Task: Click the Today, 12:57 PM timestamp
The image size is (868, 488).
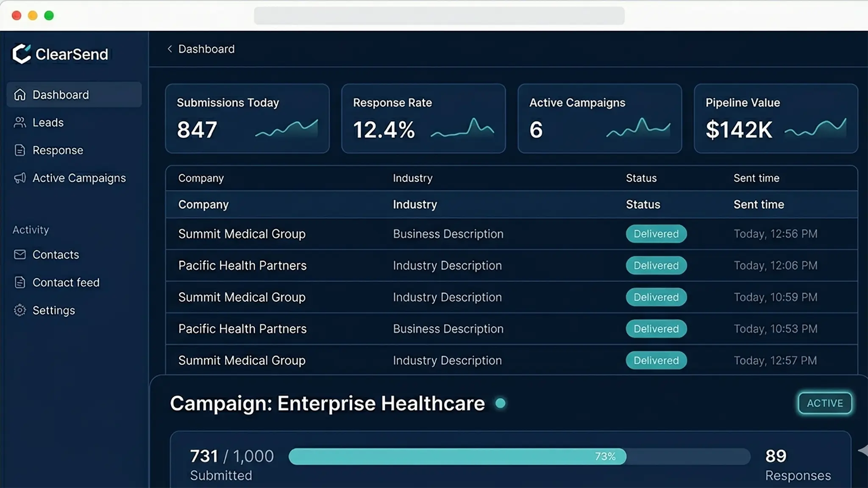Action: point(775,360)
